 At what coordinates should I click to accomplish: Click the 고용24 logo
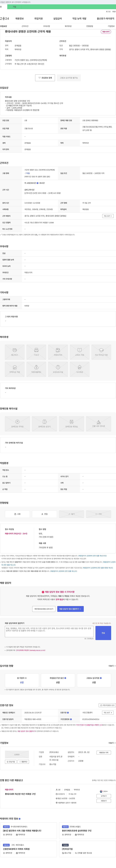(4, 19)
